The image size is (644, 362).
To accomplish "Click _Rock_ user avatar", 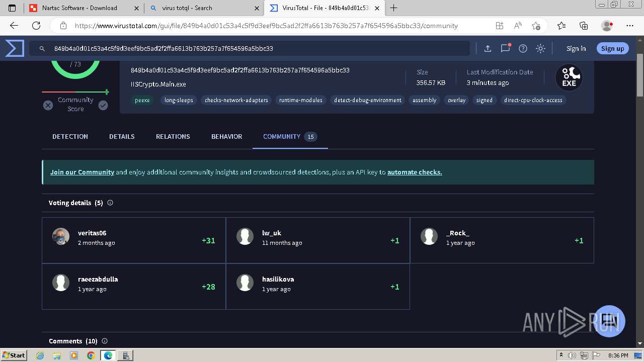I will [x=429, y=236].
